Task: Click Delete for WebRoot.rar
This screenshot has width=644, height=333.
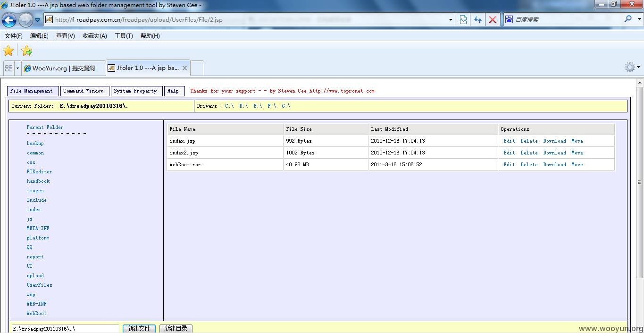Action: click(x=529, y=164)
